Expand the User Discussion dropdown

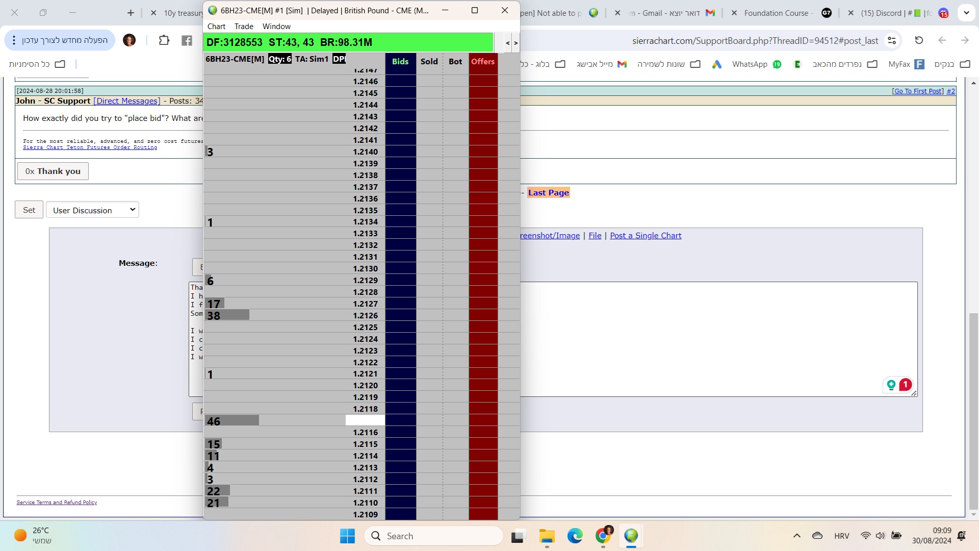[92, 210]
